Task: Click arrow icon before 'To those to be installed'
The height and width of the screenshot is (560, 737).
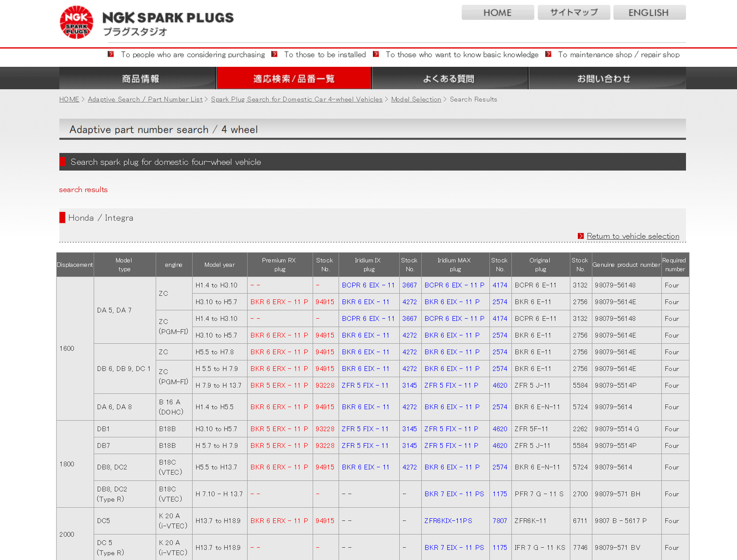Action: [x=274, y=54]
